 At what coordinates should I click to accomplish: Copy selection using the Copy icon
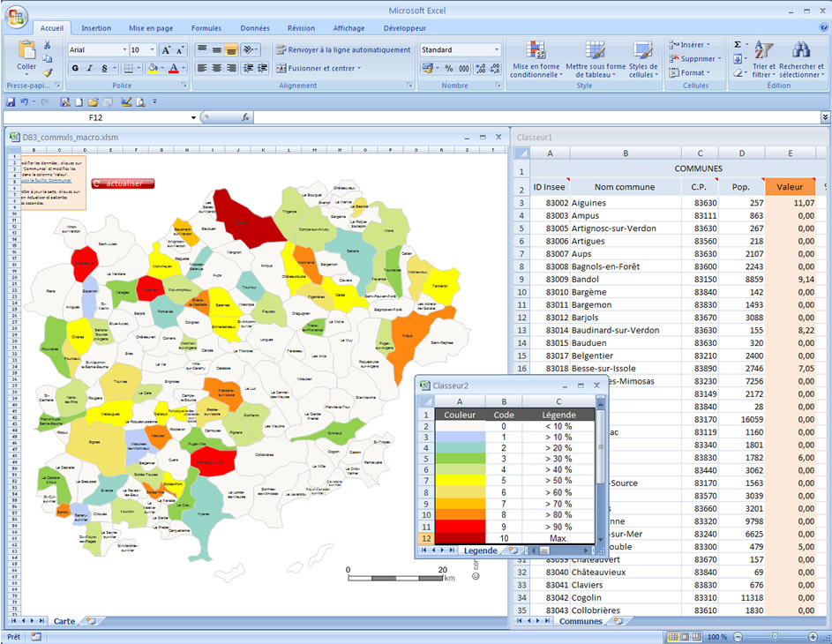click(48, 58)
